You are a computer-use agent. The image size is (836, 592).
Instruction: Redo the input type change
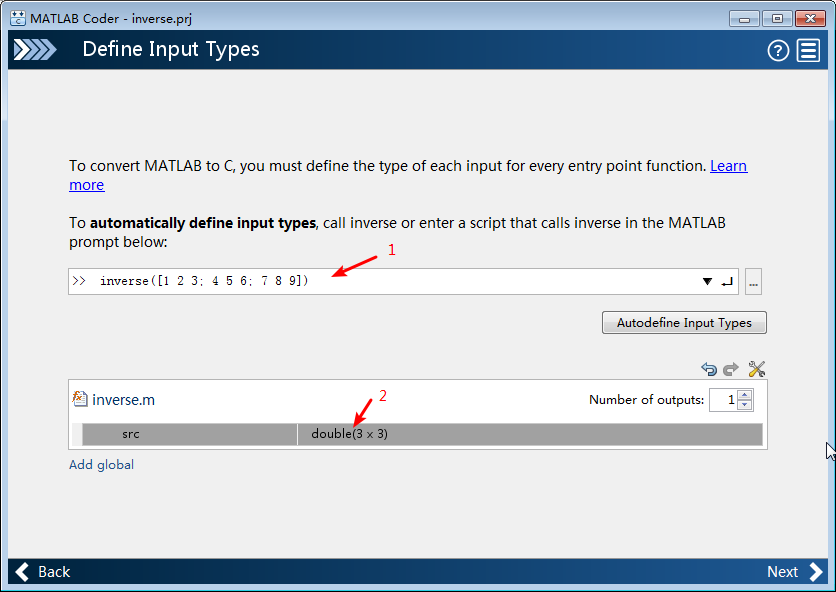pos(731,369)
